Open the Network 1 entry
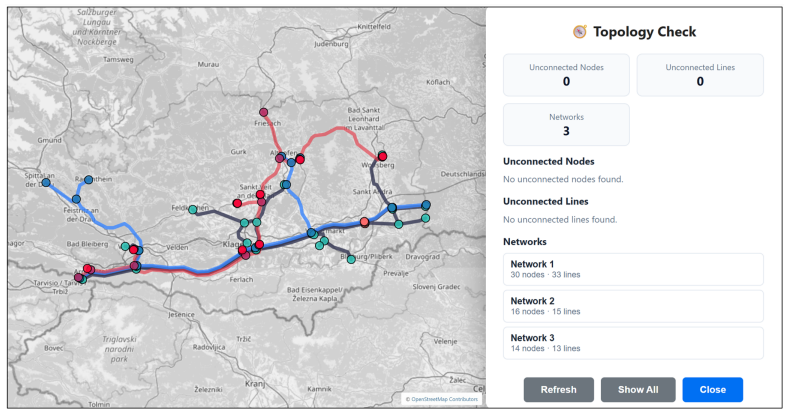789x415 pixels. [x=633, y=269]
